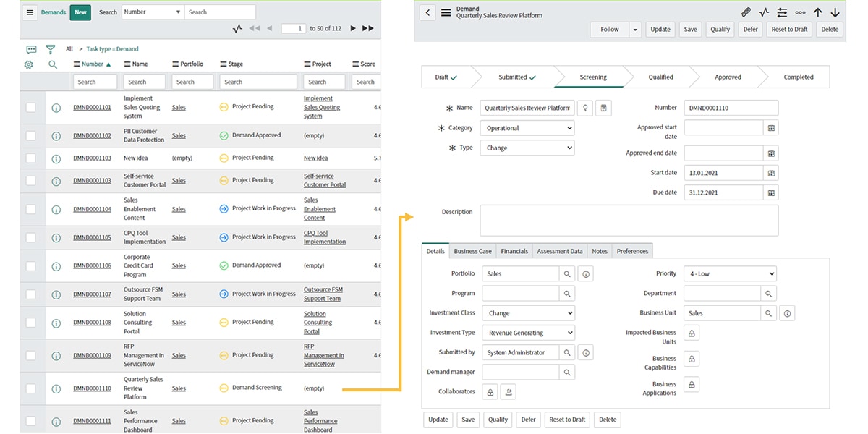Screen dimensions: 868x434
Task: Open demand link DMND0001107
Action: point(92,294)
